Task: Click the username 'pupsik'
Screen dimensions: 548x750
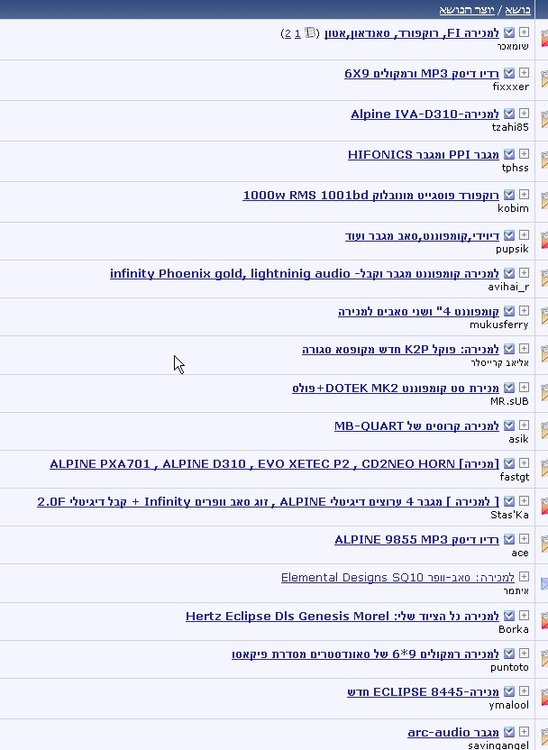Action: point(512,249)
